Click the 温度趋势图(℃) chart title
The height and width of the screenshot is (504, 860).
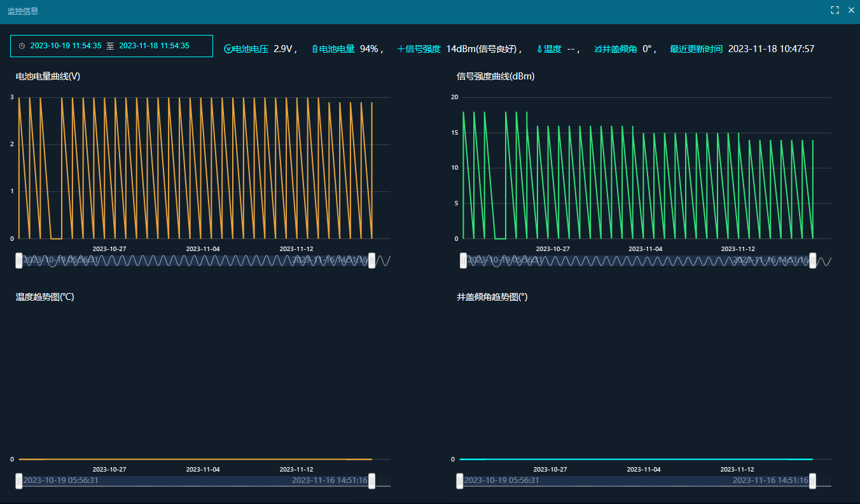(x=45, y=297)
